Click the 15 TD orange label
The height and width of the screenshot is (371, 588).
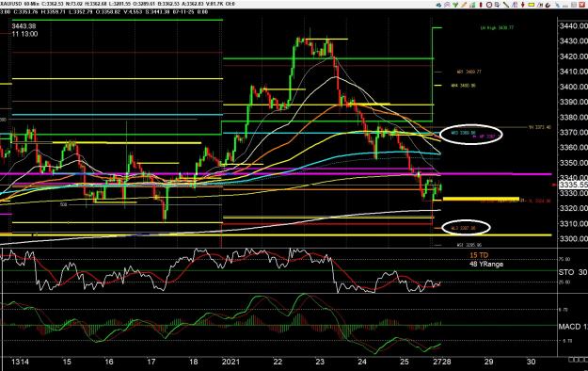pyautogui.click(x=479, y=255)
